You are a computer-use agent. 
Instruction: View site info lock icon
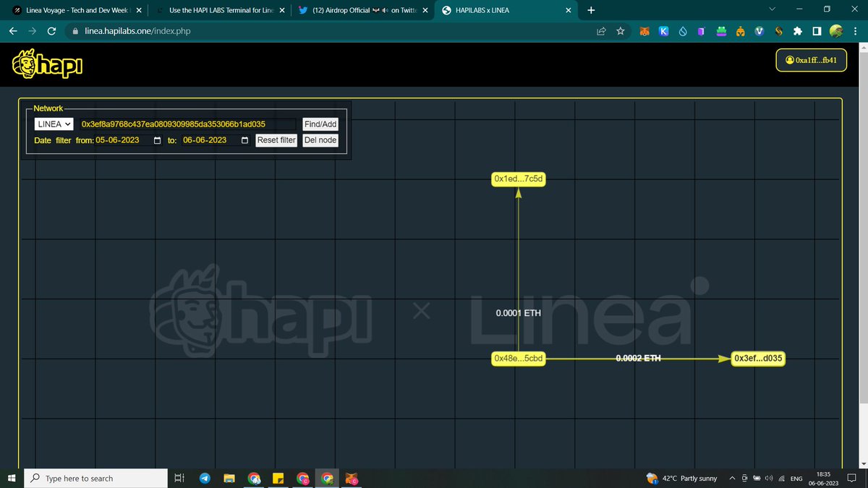[75, 32]
